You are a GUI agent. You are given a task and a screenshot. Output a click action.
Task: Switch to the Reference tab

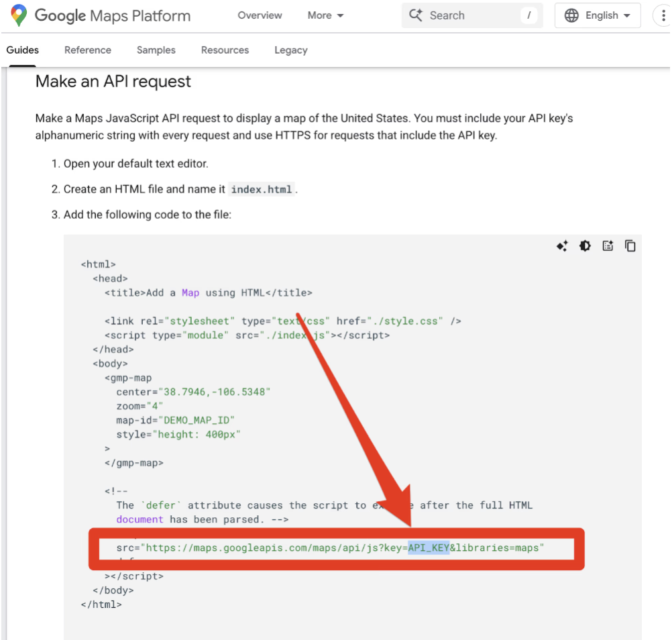88,50
